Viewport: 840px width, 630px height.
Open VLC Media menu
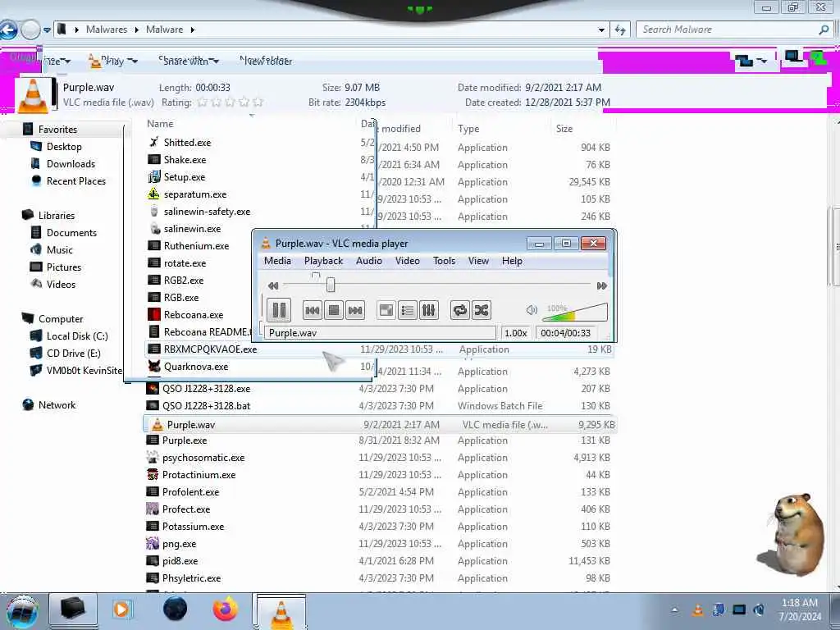point(277,261)
